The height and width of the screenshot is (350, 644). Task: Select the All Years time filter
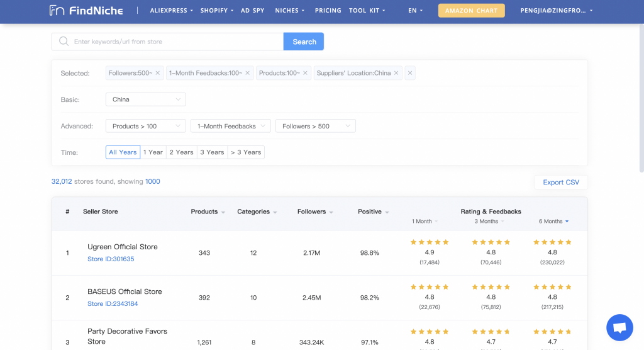(x=123, y=152)
